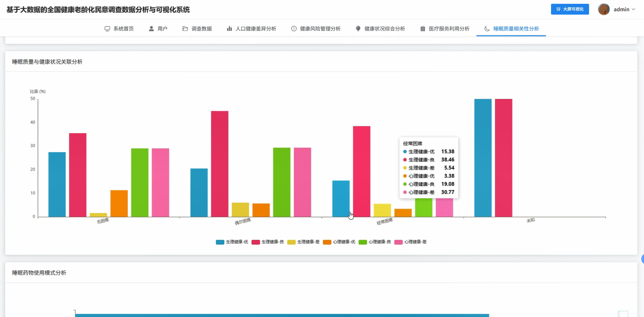Click the bar chart icon beside 人口健康差异分析

pyautogui.click(x=229, y=29)
